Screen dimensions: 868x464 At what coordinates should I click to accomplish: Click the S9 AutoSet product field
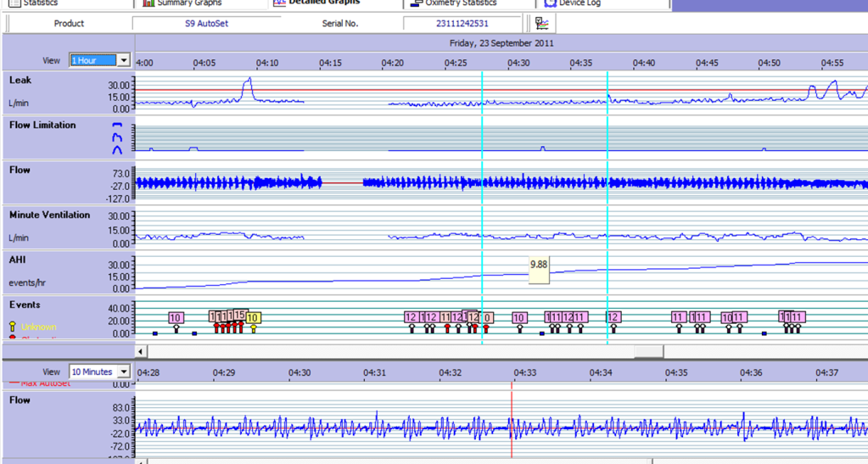[206, 24]
